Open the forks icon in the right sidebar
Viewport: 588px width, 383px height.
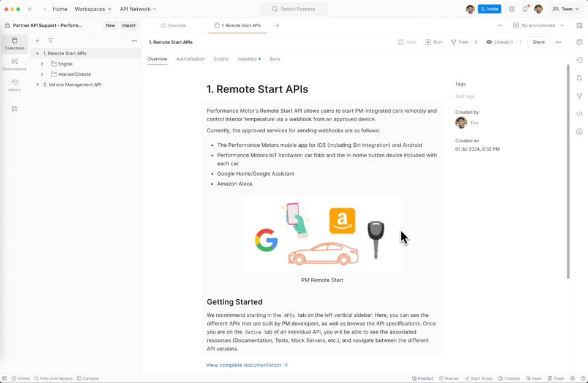[579, 96]
